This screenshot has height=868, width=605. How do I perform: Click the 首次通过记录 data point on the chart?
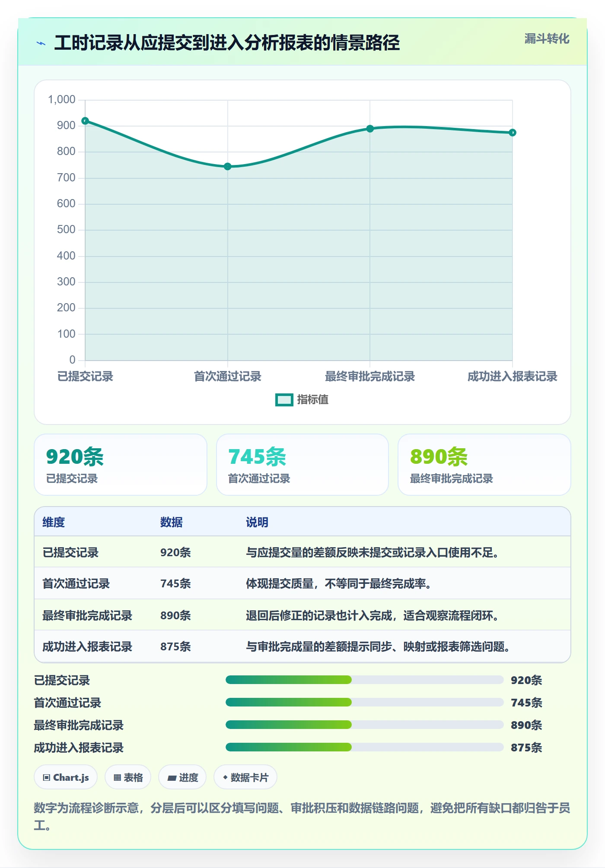point(228,167)
